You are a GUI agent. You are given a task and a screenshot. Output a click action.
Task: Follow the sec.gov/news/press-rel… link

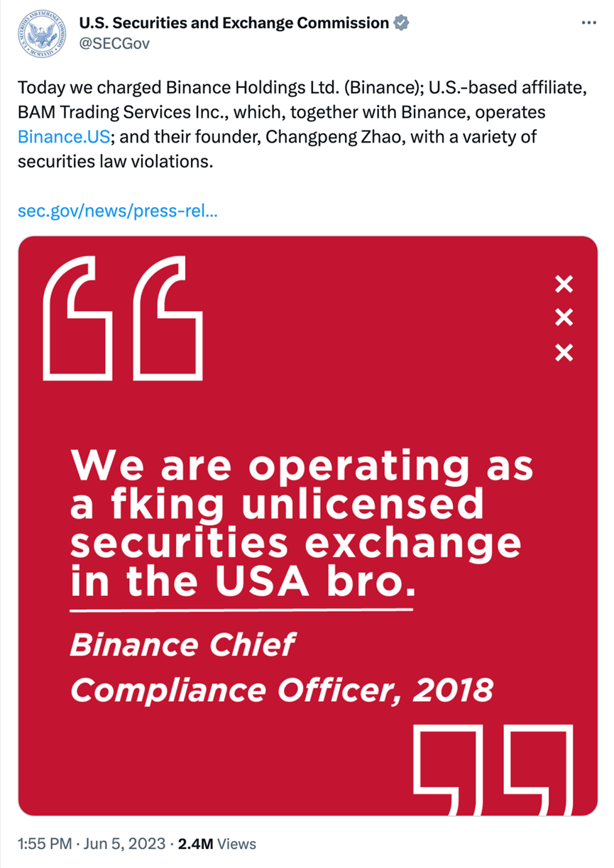(x=117, y=211)
